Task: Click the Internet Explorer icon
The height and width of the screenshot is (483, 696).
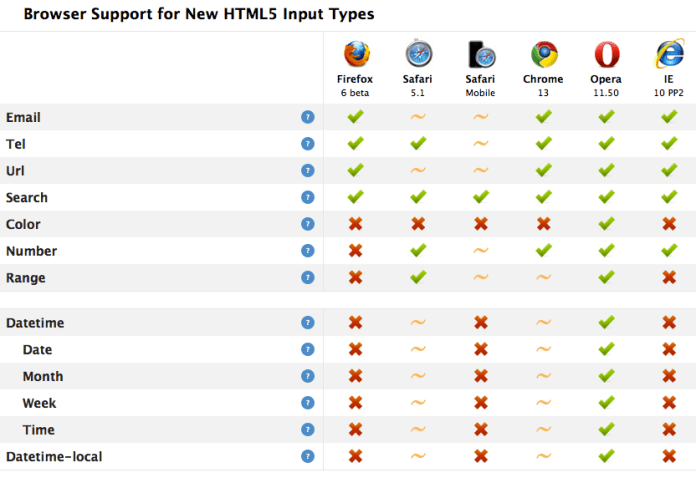Action: coord(668,54)
